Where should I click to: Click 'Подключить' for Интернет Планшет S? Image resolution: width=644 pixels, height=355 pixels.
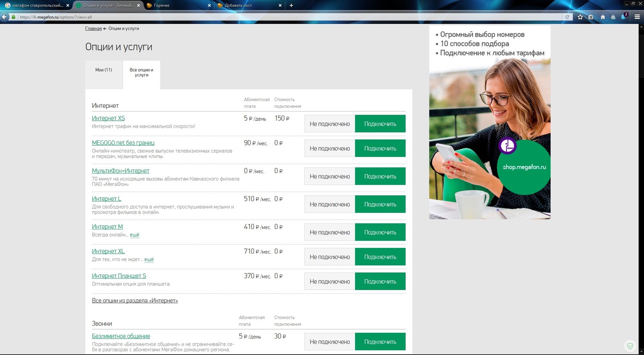[380, 282]
